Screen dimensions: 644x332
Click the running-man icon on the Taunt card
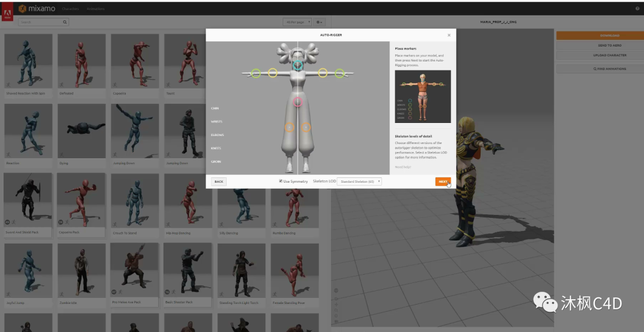pyautogui.click(x=168, y=85)
